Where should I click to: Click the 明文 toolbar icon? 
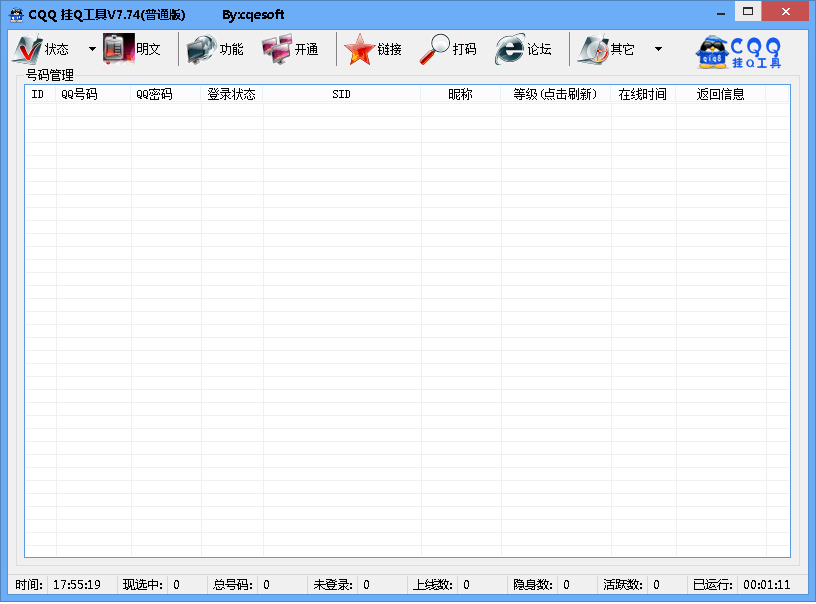119,49
